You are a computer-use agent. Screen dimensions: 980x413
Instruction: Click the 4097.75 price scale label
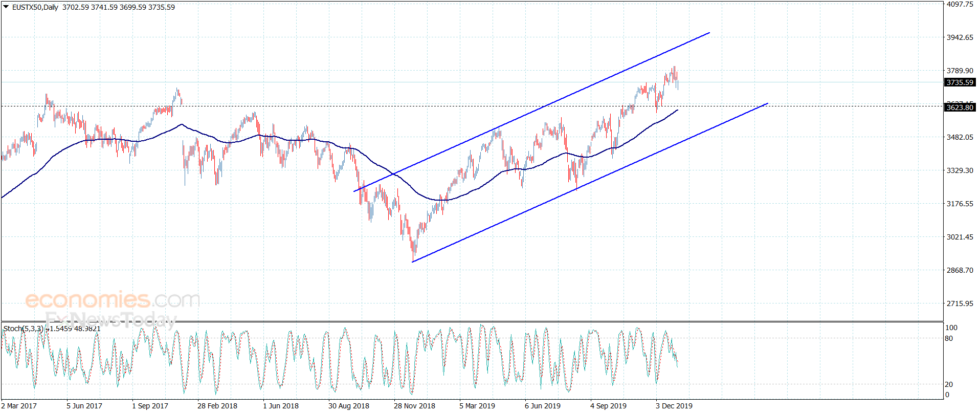point(960,4)
